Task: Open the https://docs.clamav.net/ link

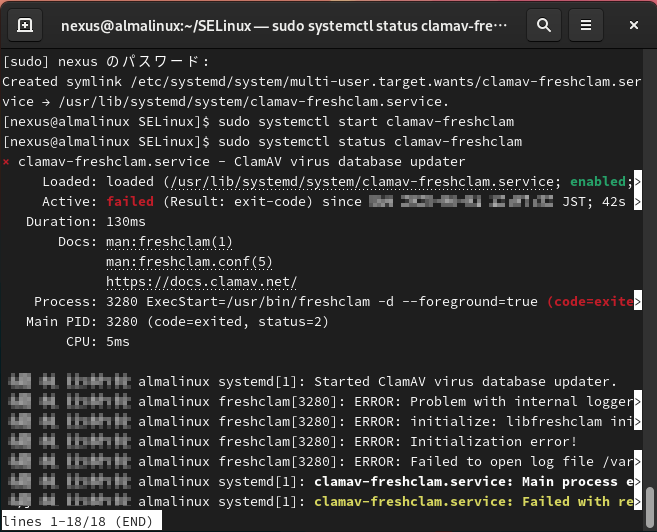Action: (201, 281)
